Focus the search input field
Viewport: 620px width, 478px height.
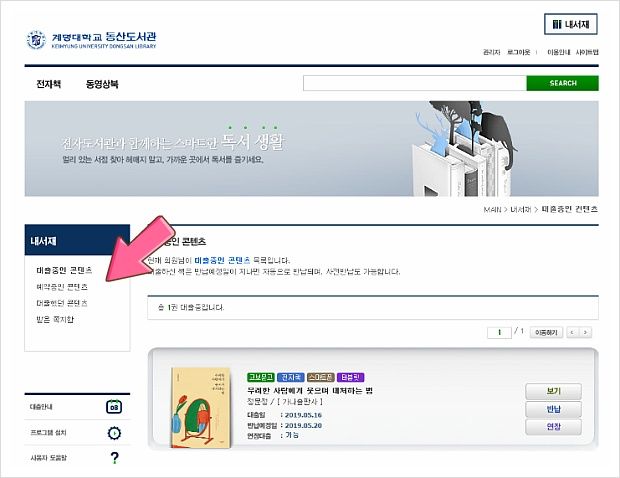point(415,83)
